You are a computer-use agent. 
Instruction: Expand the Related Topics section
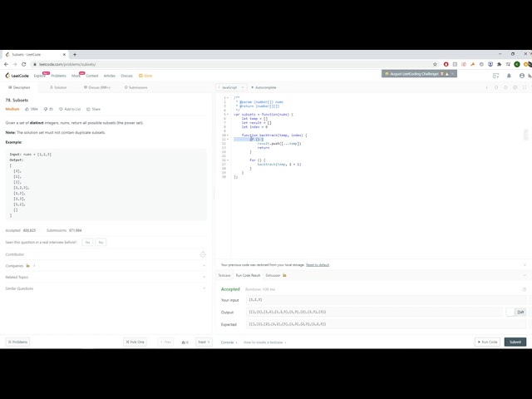tap(204, 277)
